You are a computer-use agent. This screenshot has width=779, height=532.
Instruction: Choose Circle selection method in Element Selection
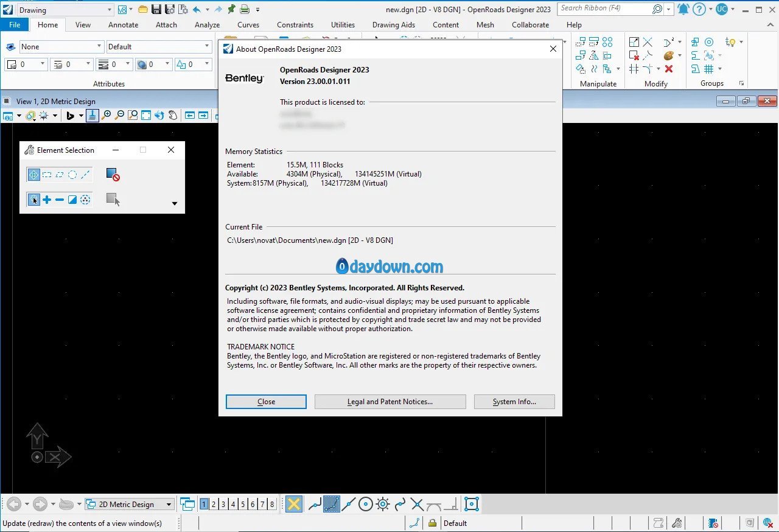pos(72,175)
